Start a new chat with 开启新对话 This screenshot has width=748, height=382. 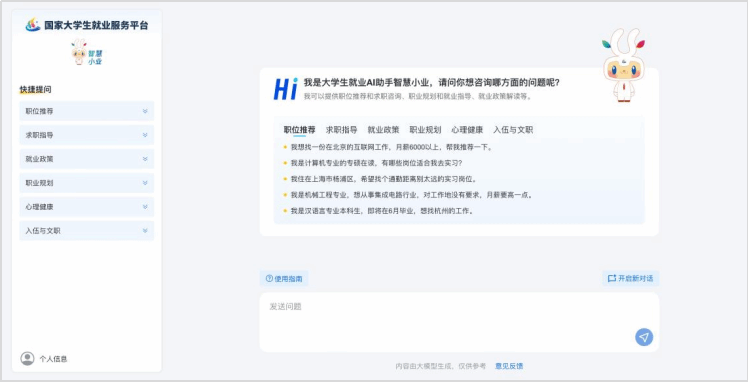(x=631, y=279)
